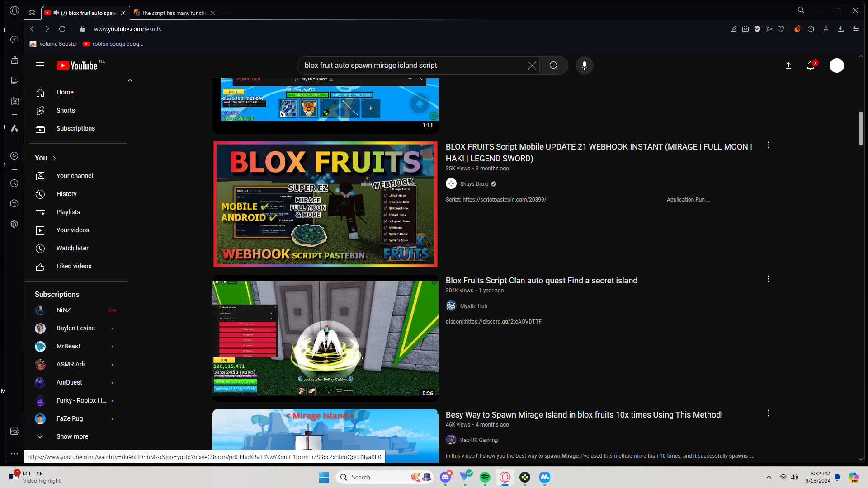Open Opera sidebar player icon
The height and width of the screenshot is (488, 868).
click(x=14, y=156)
